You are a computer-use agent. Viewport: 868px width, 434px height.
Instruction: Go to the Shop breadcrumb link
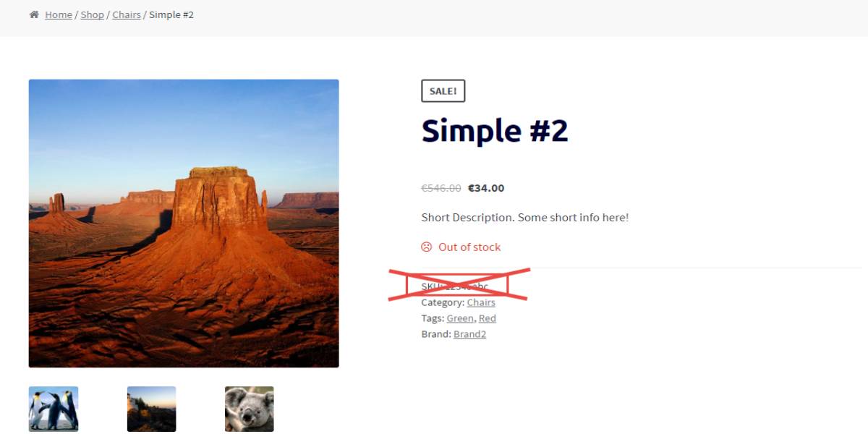tap(93, 14)
